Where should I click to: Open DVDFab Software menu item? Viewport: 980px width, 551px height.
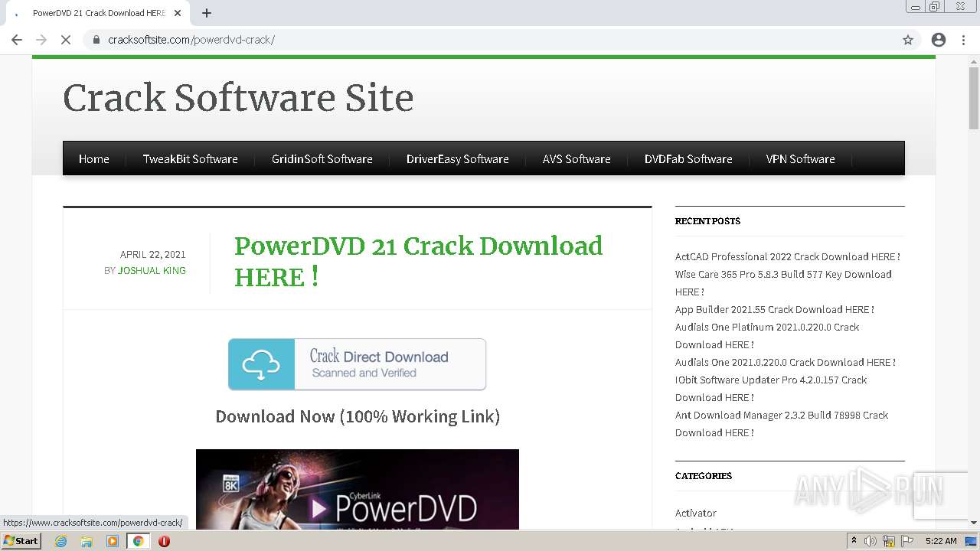click(x=688, y=159)
